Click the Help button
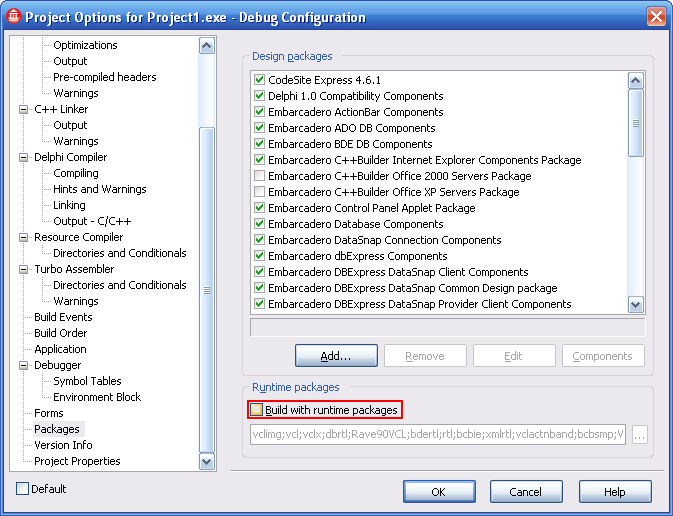Image resolution: width=673 pixels, height=516 pixels. [x=615, y=492]
